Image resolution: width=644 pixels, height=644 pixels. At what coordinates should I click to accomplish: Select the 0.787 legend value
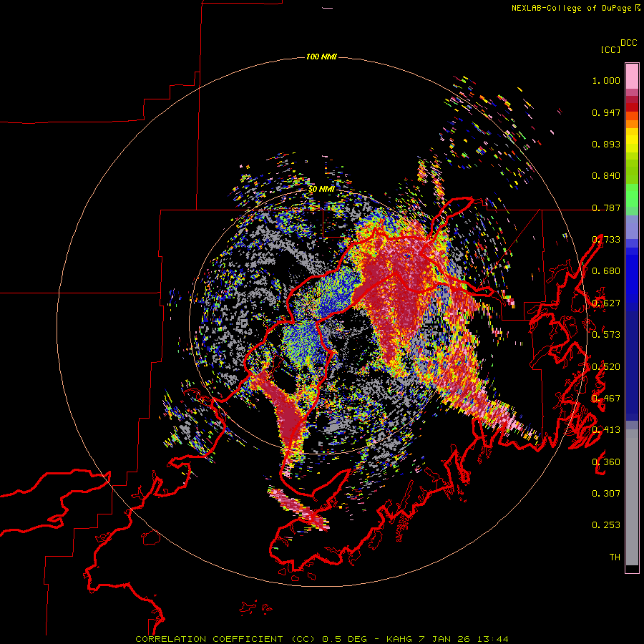(606, 208)
